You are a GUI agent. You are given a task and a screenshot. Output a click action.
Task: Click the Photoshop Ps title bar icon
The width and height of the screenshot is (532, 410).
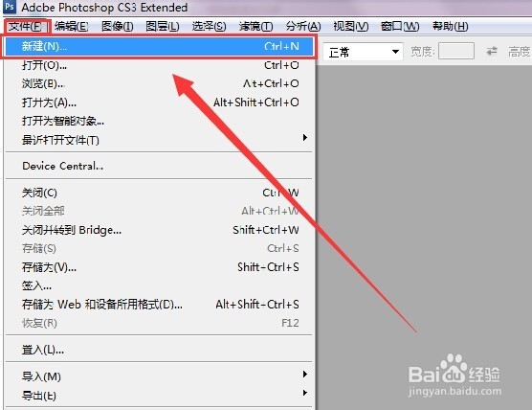click(x=10, y=7)
